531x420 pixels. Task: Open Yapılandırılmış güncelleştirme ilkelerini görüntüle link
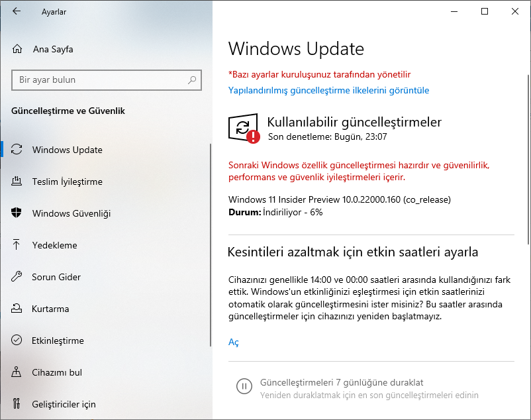point(328,91)
